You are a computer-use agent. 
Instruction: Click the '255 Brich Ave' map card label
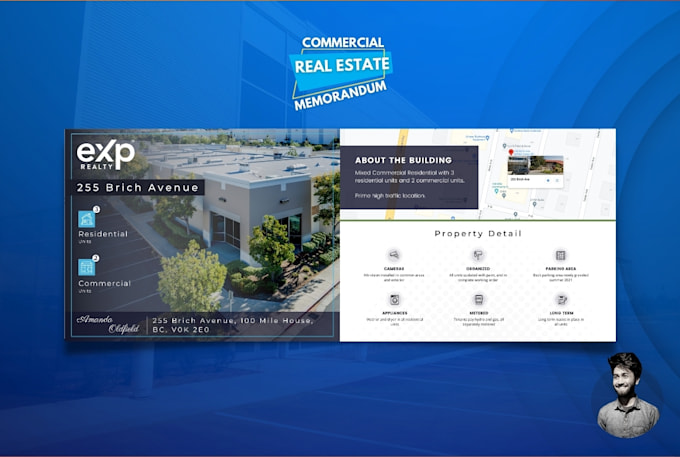518,179
